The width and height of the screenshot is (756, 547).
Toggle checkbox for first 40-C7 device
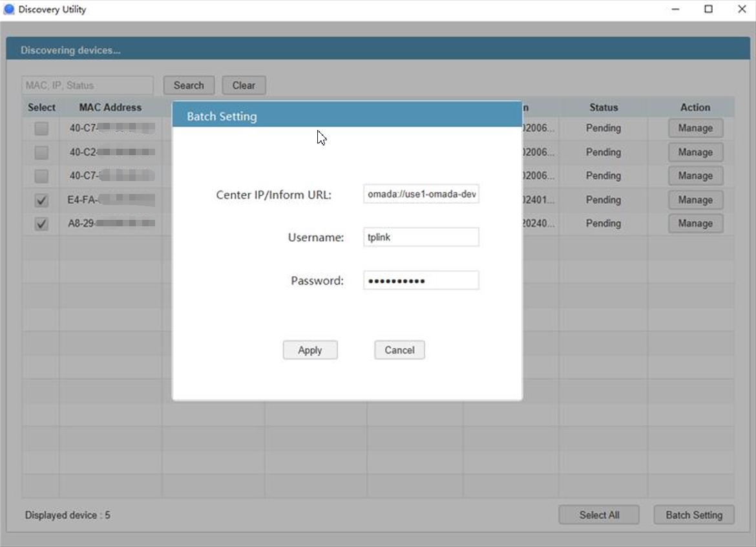tap(41, 129)
